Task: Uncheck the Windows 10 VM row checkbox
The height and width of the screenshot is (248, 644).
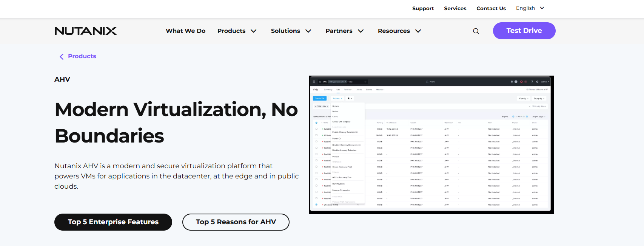Action: pyautogui.click(x=316, y=205)
